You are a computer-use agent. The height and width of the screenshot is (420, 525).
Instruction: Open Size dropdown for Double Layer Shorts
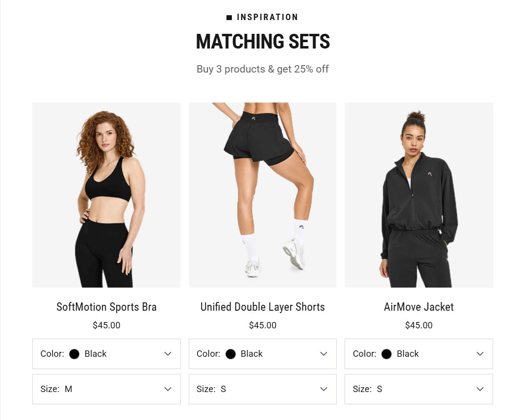coord(262,389)
